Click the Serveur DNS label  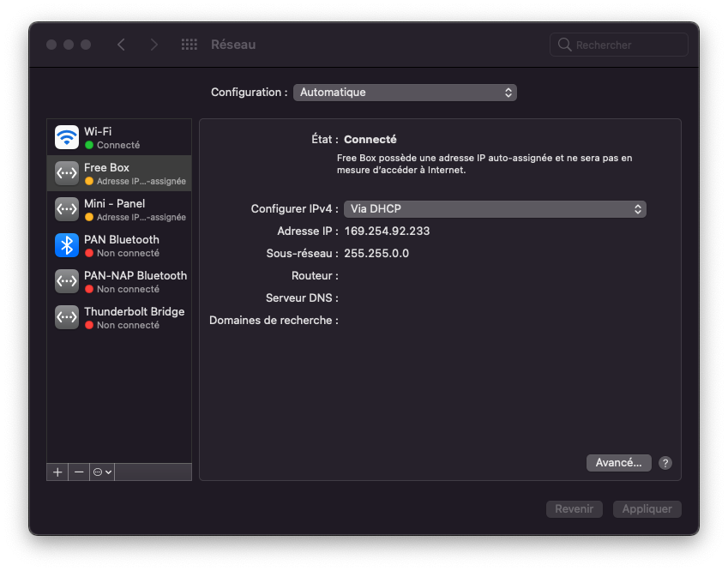point(302,298)
